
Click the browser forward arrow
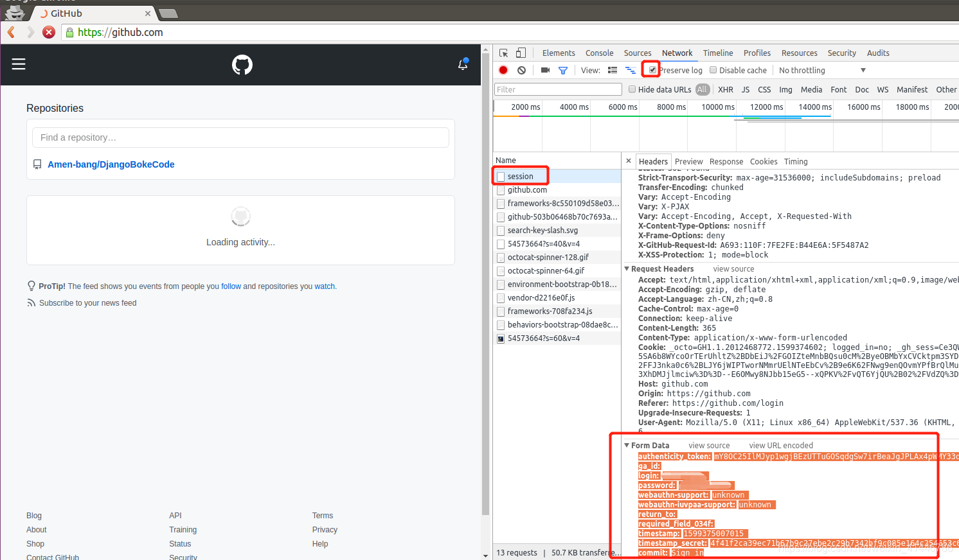tap(30, 32)
